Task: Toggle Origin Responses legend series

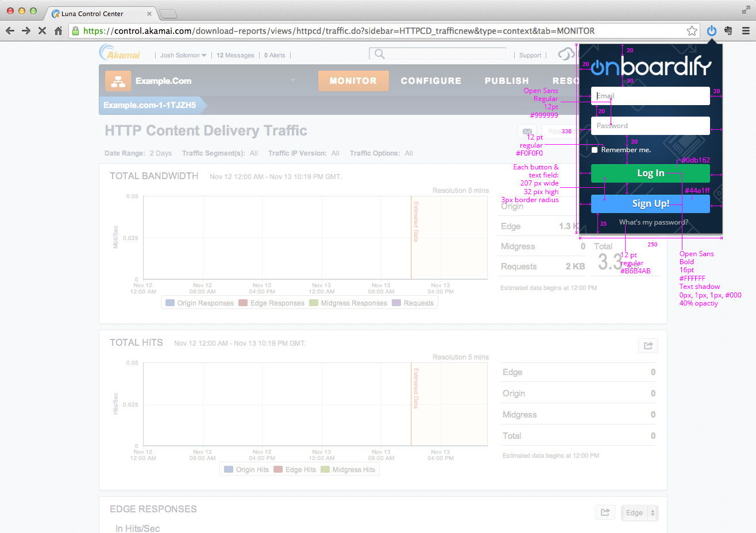Action: point(199,303)
